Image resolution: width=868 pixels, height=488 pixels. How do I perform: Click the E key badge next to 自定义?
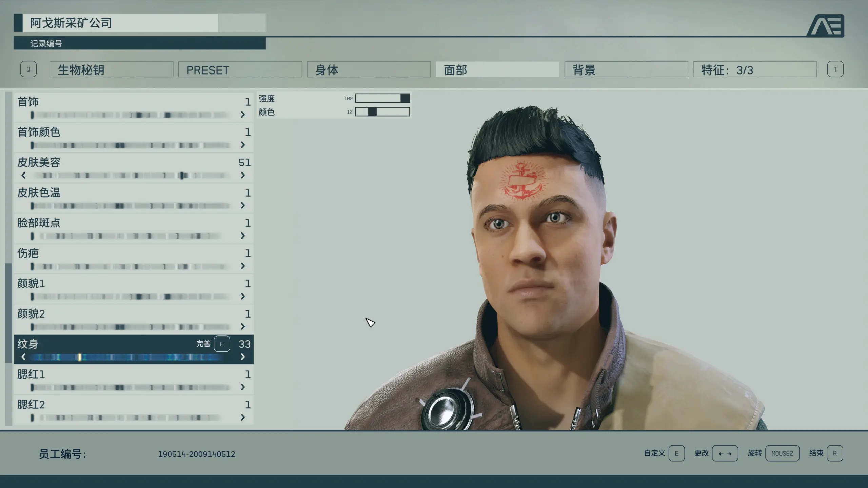677,453
